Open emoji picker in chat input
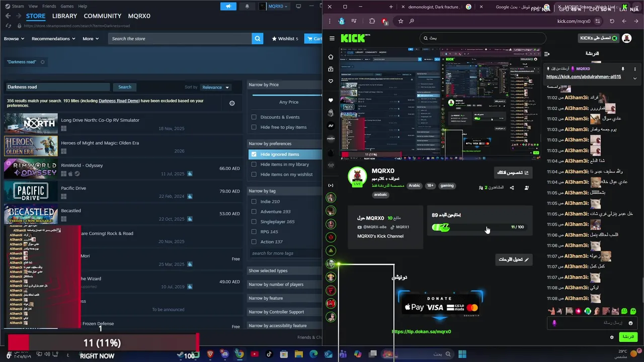Screen dimensions: 644x362 pyautogui.click(x=630, y=323)
